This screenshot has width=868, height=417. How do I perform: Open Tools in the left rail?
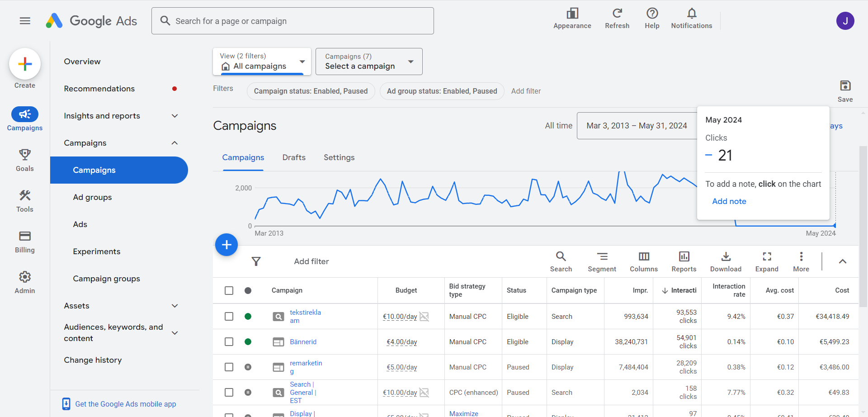point(25,201)
